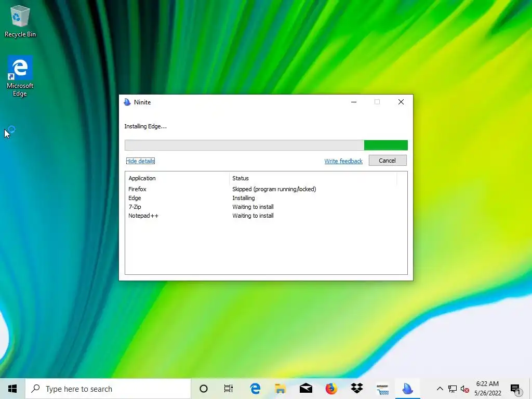Click the Cortana circle icon
Image resolution: width=532 pixels, height=399 pixels.
(204, 389)
